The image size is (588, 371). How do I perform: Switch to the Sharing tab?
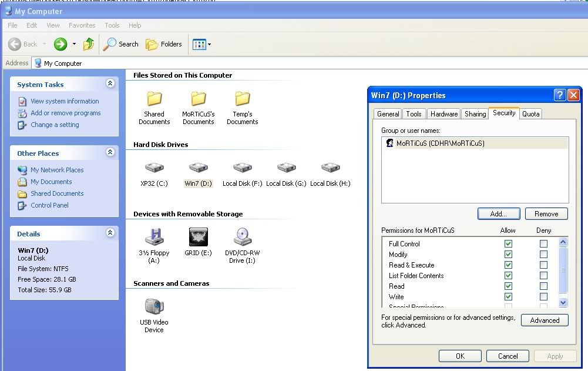pos(475,114)
